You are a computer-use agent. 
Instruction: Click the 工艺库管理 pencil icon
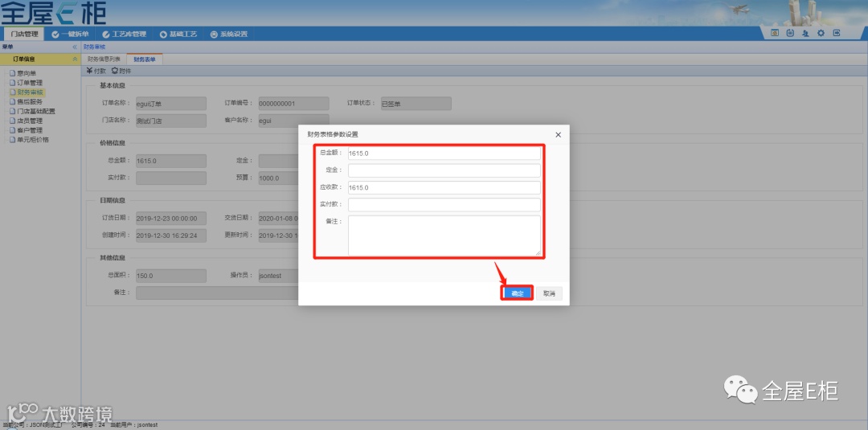[x=106, y=35]
